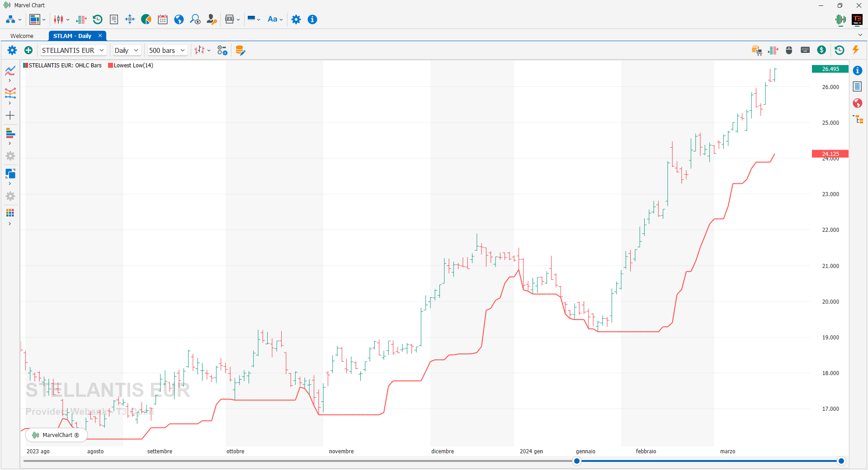This screenshot has width=868, height=470.
Task: Expand the blue flag color dropdown
Action: 259,20
